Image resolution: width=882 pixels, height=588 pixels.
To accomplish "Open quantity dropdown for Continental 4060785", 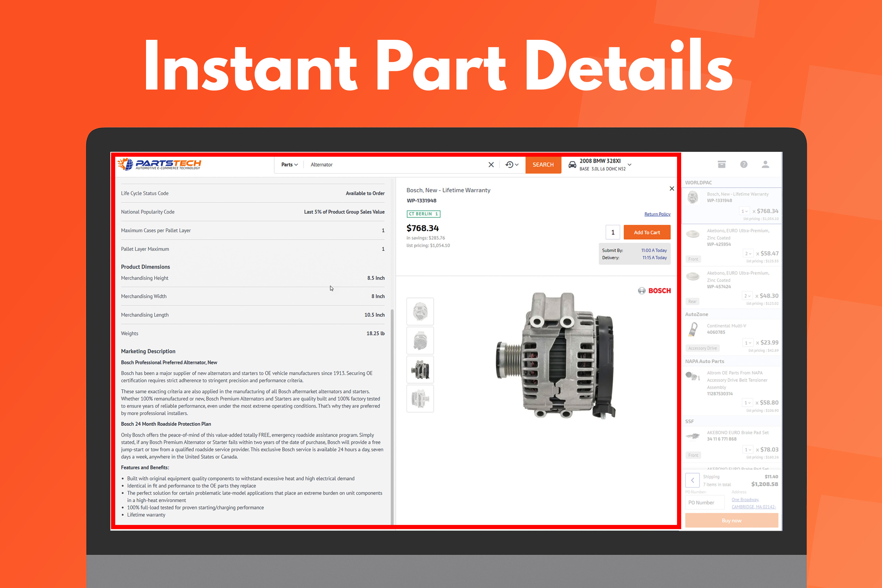I will pos(748,343).
